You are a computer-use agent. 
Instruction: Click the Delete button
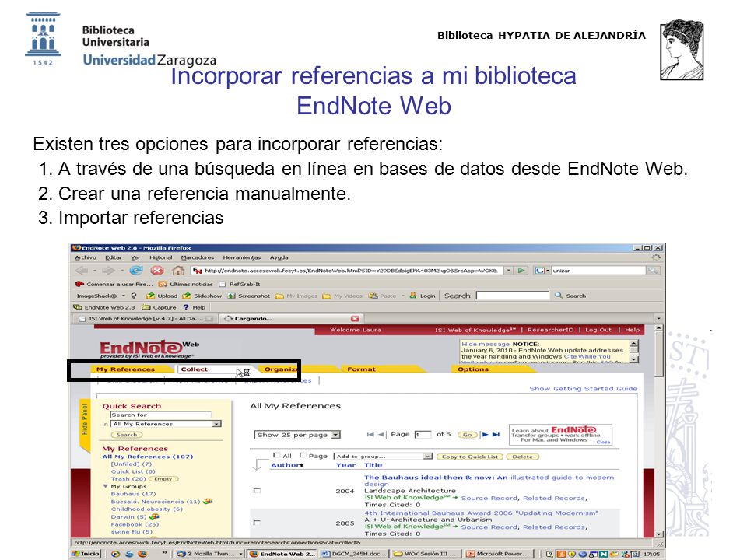point(523,457)
